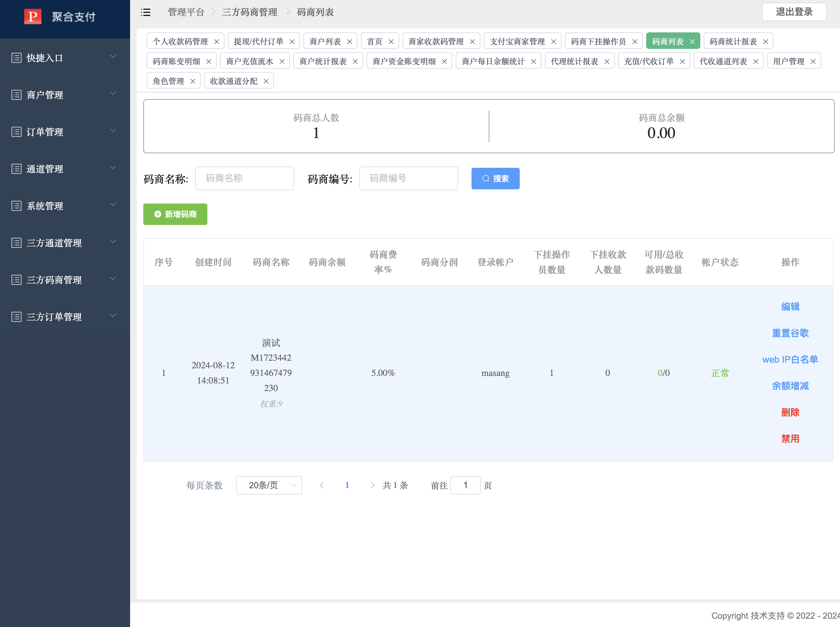Close the 角色管理 tag with its × icon

pos(193,81)
